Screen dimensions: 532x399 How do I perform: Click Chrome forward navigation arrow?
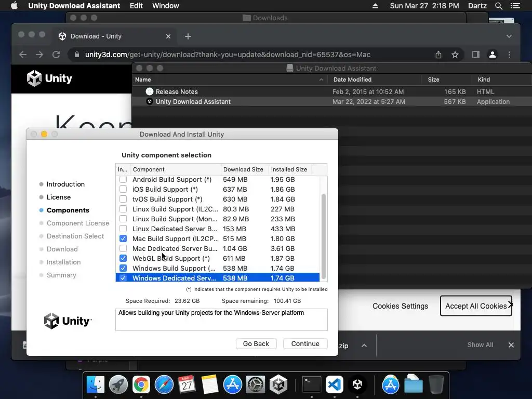tap(39, 55)
